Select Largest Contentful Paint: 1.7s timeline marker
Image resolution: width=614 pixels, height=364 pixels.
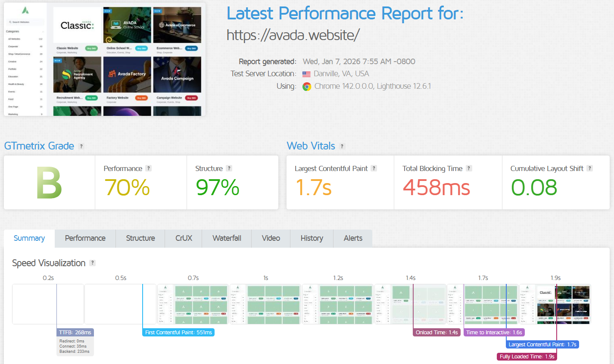click(542, 345)
